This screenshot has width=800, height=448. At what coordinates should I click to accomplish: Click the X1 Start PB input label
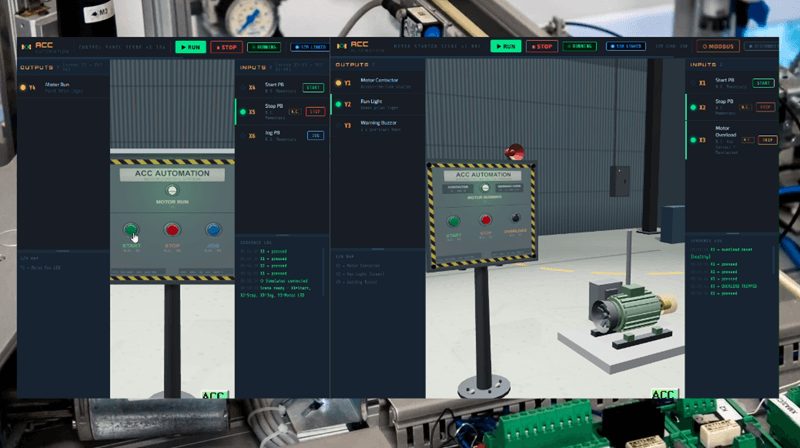[724, 80]
